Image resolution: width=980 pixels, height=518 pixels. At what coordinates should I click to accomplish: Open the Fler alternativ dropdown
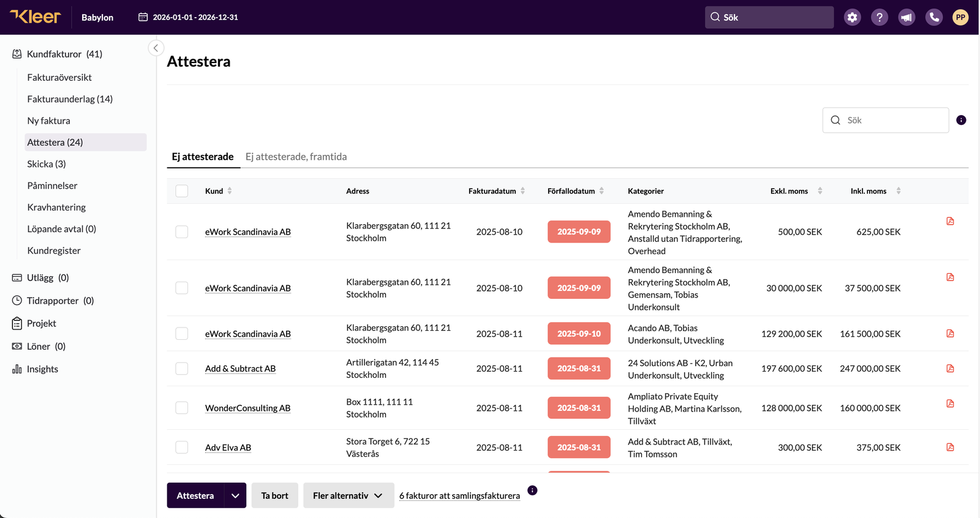click(348, 495)
